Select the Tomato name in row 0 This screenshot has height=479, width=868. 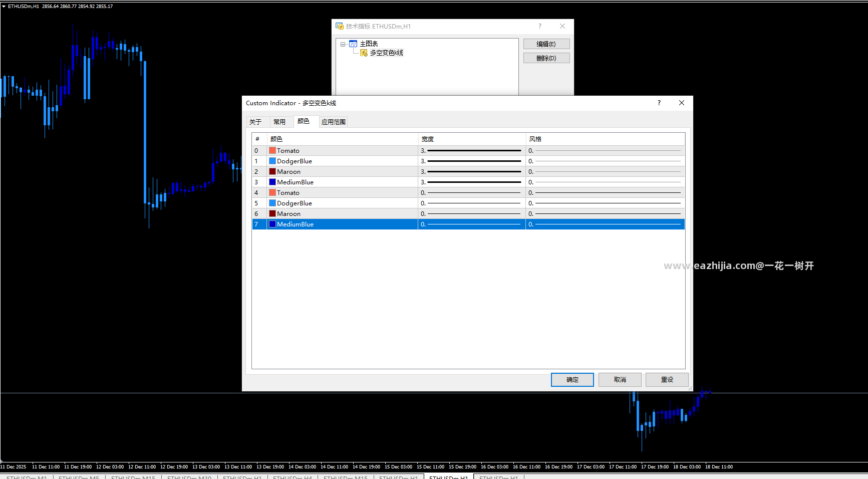(x=288, y=150)
